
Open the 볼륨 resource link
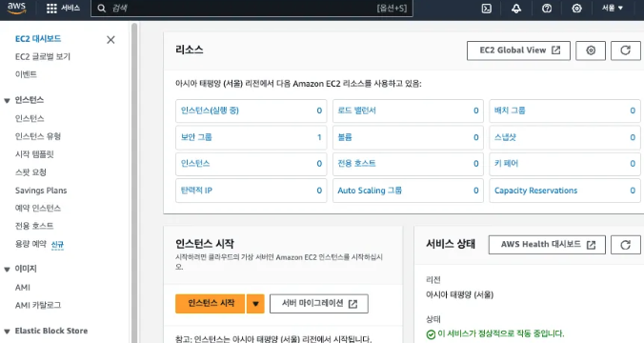(x=345, y=137)
